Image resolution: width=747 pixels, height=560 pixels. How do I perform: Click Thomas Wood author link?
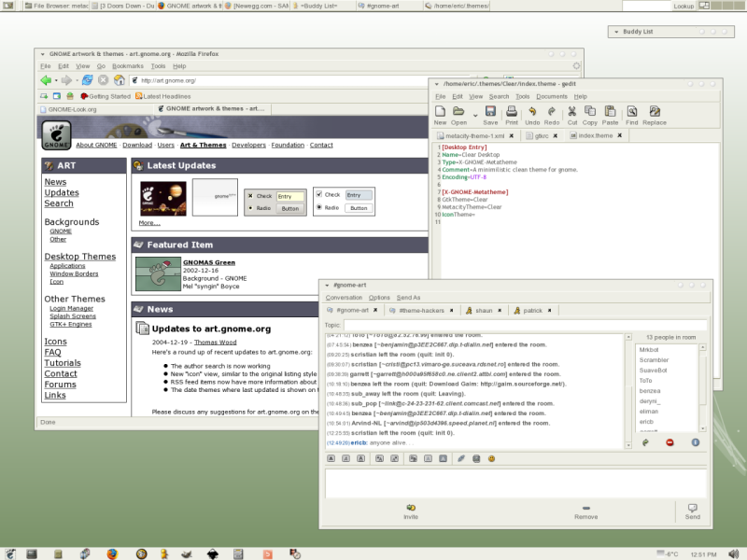(215, 343)
